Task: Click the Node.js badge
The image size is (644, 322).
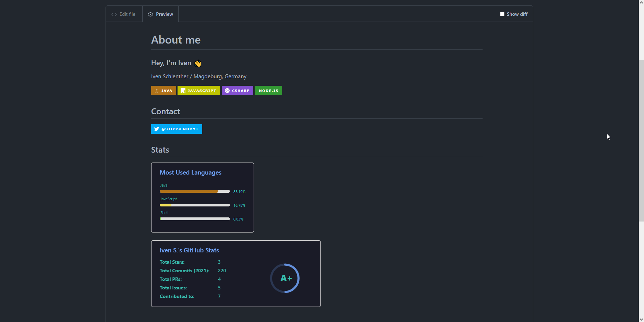Action: 268,91
